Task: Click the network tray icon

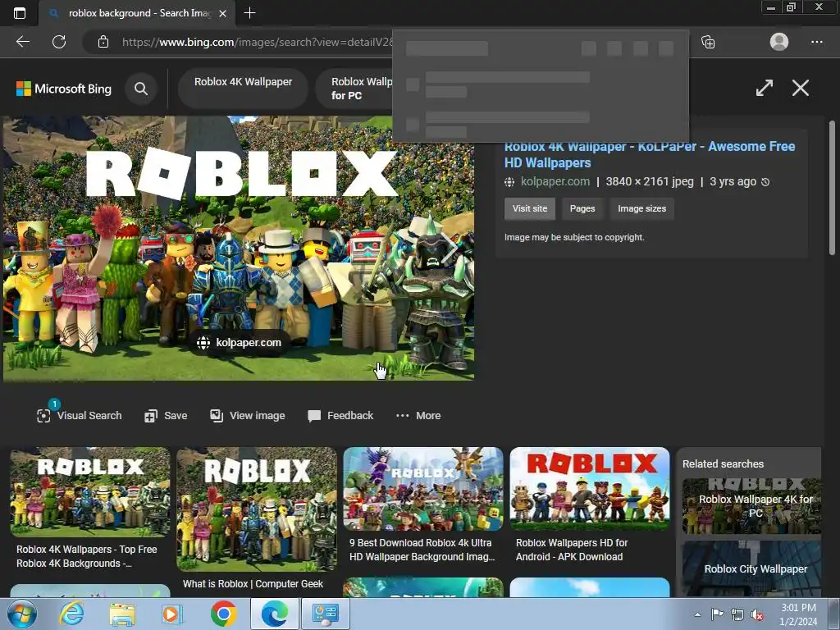Action: (737, 615)
